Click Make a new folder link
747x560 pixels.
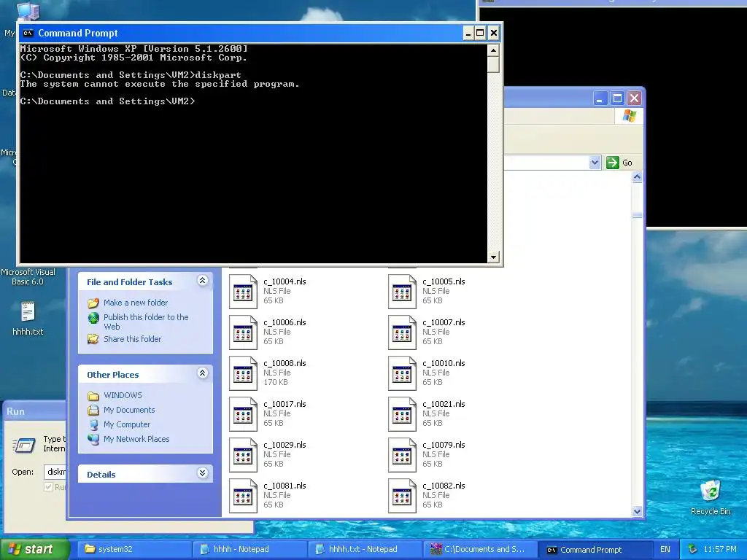pos(136,303)
